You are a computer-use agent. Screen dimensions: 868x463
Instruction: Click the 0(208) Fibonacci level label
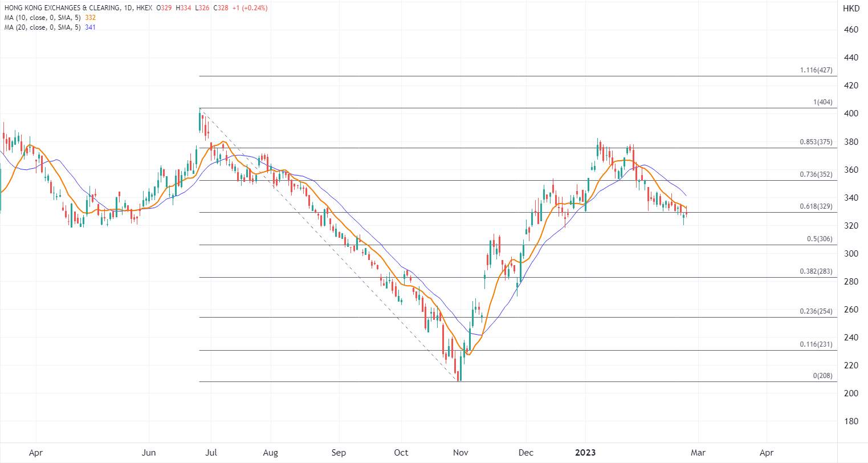[x=823, y=376]
